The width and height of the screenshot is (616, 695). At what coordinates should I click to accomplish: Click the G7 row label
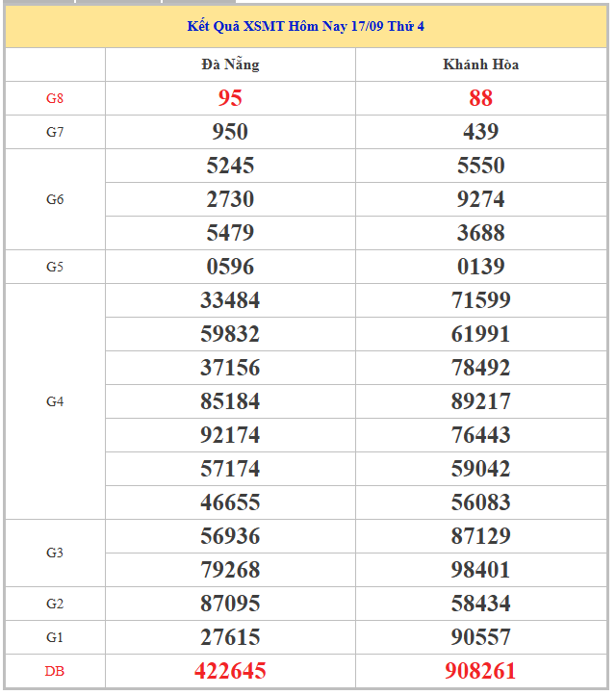point(55,132)
